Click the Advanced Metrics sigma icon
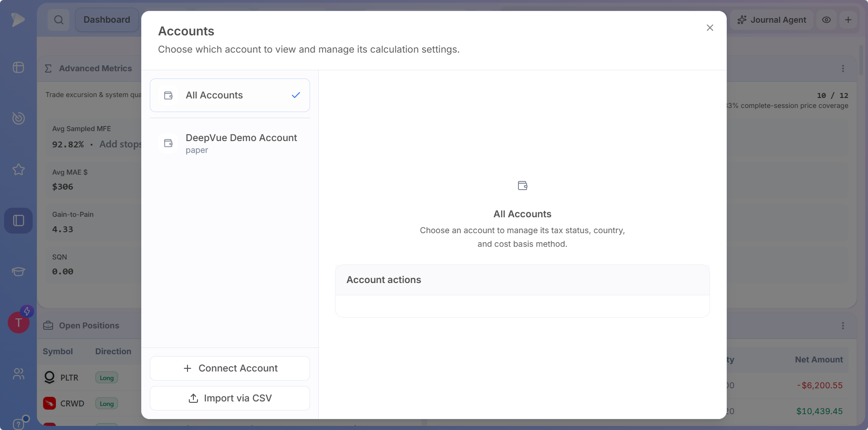868x430 pixels. coord(48,68)
